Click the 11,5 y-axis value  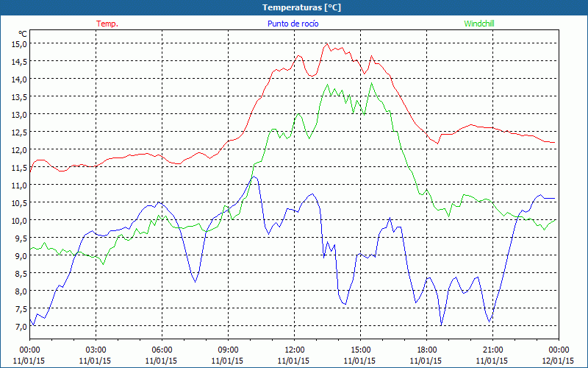pos(19,168)
